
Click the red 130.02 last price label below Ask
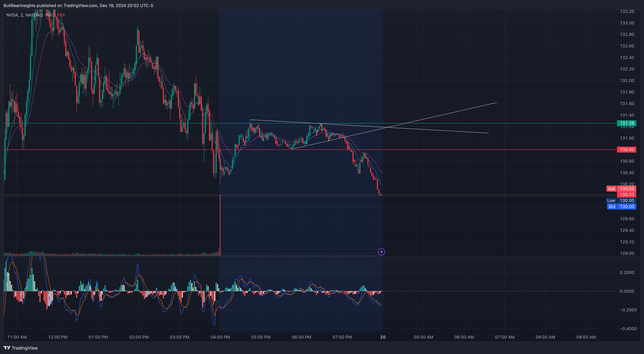click(x=626, y=194)
